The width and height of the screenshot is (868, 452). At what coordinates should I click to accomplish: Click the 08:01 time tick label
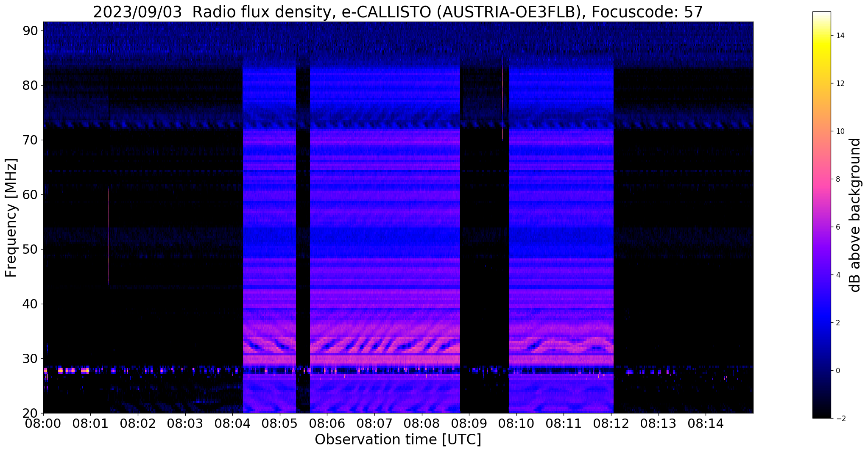click(90, 423)
